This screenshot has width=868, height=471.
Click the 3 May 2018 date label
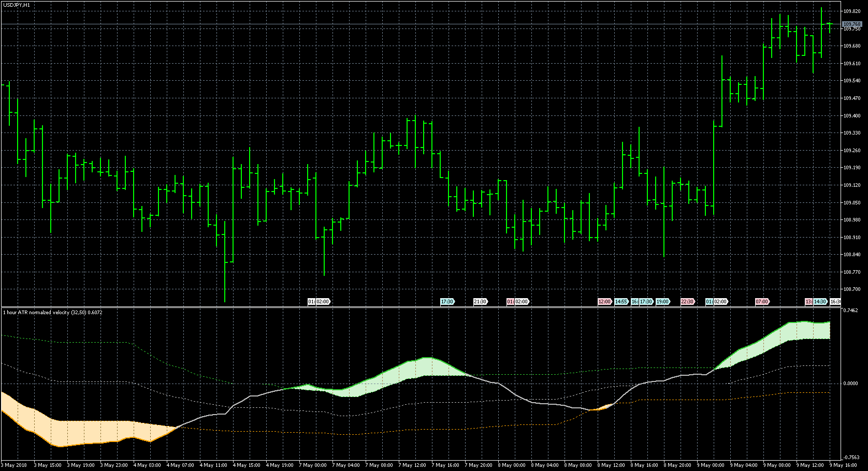coord(15,465)
